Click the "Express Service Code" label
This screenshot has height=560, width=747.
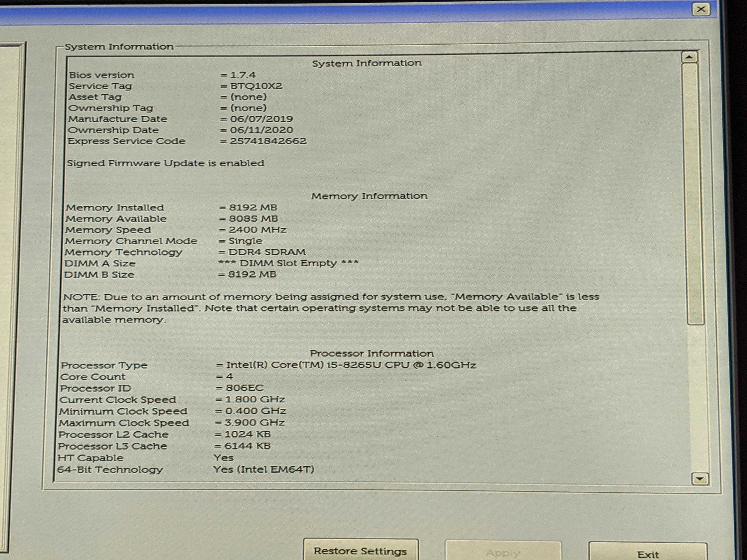pyautogui.click(x=127, y=141)
